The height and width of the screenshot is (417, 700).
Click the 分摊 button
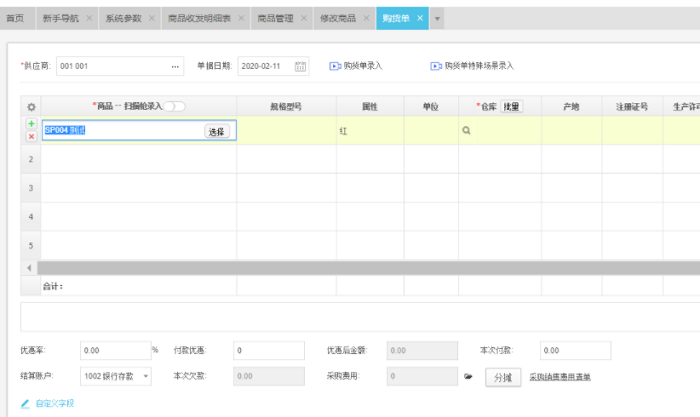tap(503, 378)
